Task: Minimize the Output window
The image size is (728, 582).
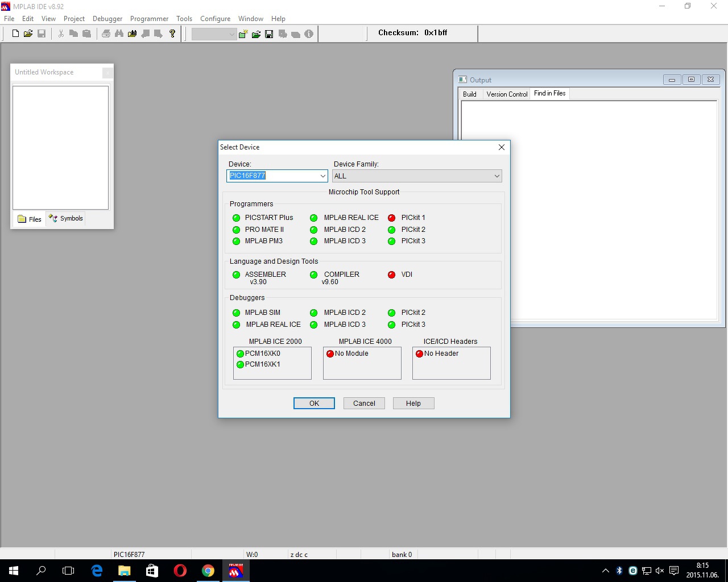Action: [x=672, y=80]
